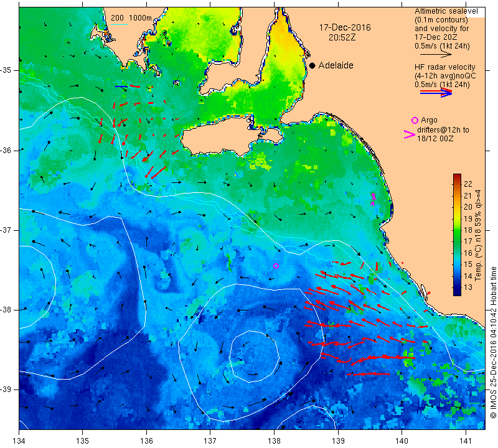Screen dimensions: 498x448
Task: Click the red and blue HF radar legend arrow
Action: [436, 93]
